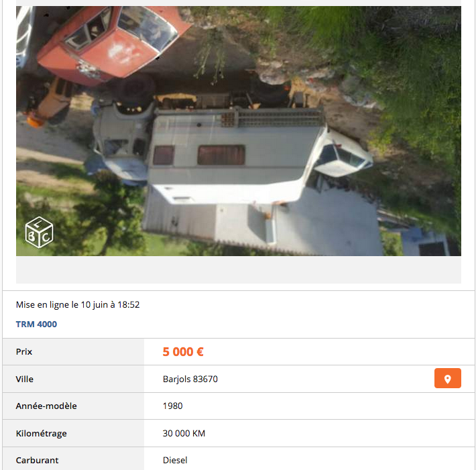Click the gray strip below the photo
This screenshot has width=476, height=470.
pos(239,270)
